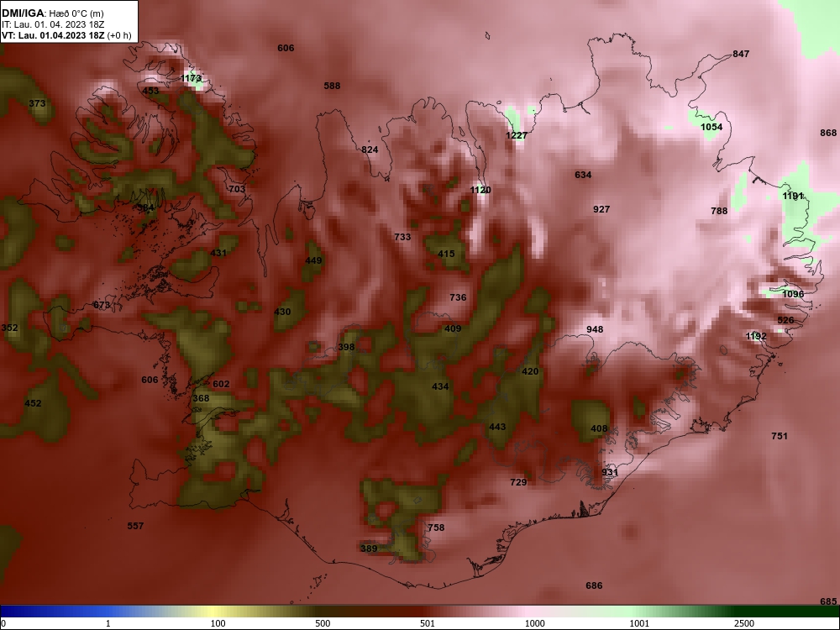Screen dimensions: 840x630
Task: Click the 501 tick label in the legend
Action: [x=428, y=623]
